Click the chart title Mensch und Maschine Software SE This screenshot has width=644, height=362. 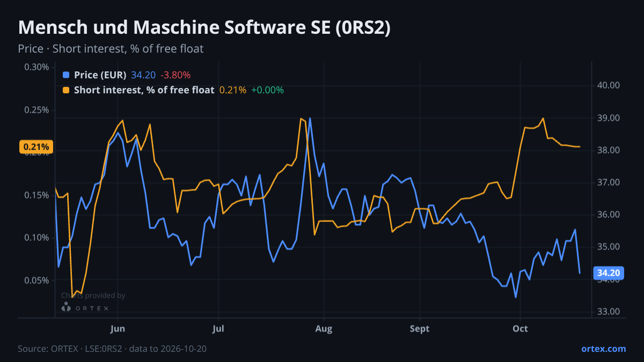pos(204,27)
